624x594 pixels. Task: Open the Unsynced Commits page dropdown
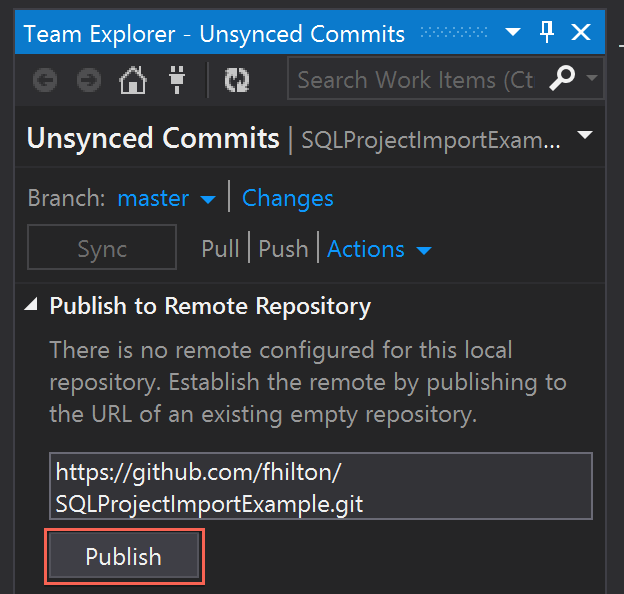pyautogui.click(x=585, y=135)
